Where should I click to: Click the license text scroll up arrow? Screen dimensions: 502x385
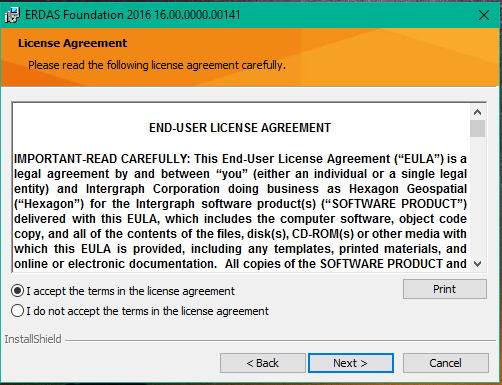pos(477,112)
